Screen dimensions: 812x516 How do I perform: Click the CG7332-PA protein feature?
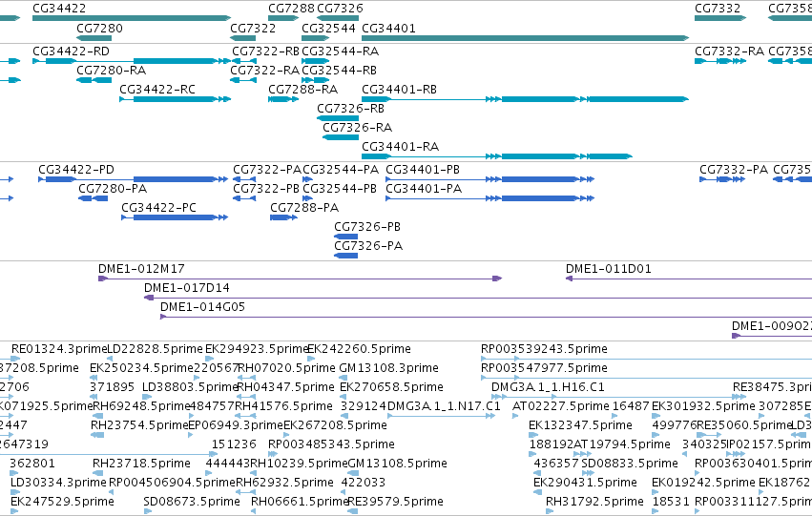point(722,179)
